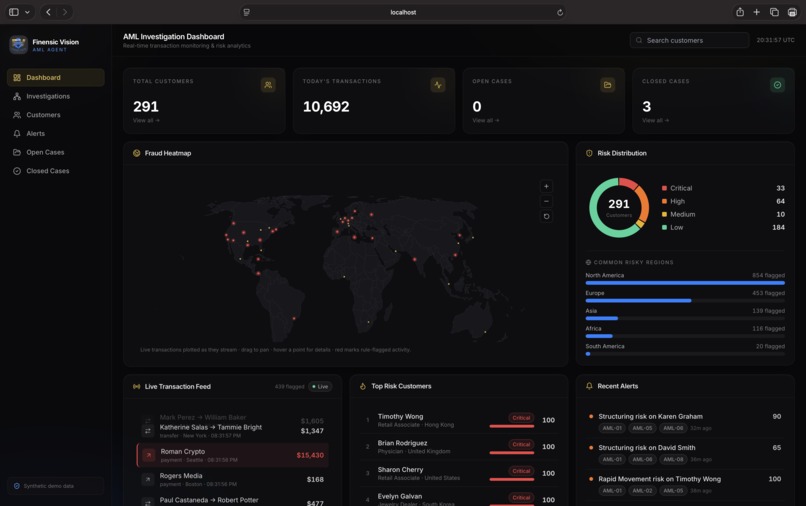Screen dimensions: 806x506
Task: Zoom in on the Fraud Heatmap
Action: click(x=546, y=187)
